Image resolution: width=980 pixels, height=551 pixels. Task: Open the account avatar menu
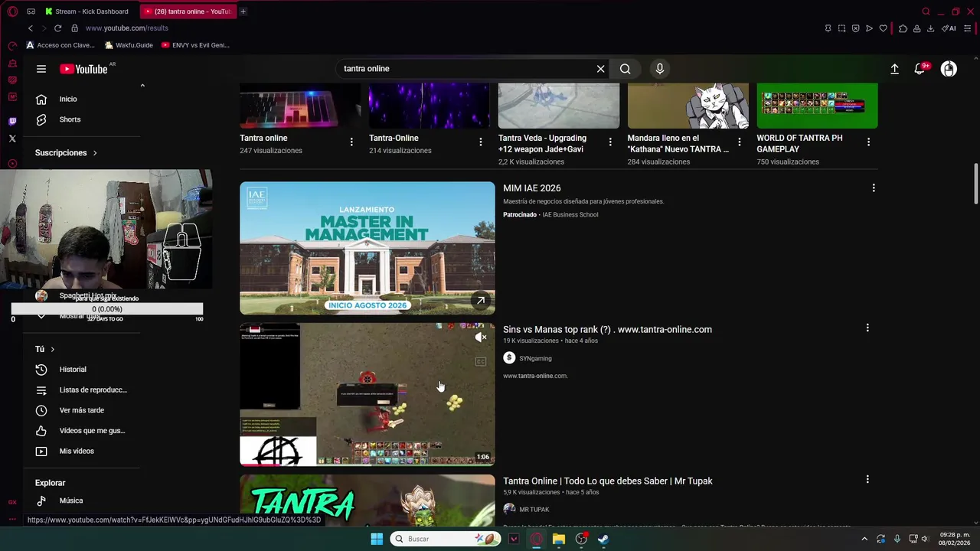tap(949, 69)
